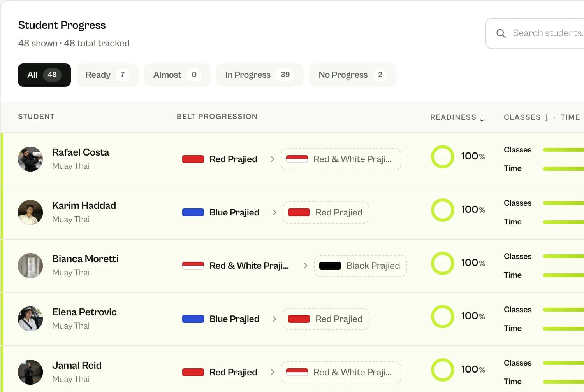This screenshot has height=392, width=584.
Task: Click Bianca Moretti's black belt target icon
Action: click(x=330, y=266)
